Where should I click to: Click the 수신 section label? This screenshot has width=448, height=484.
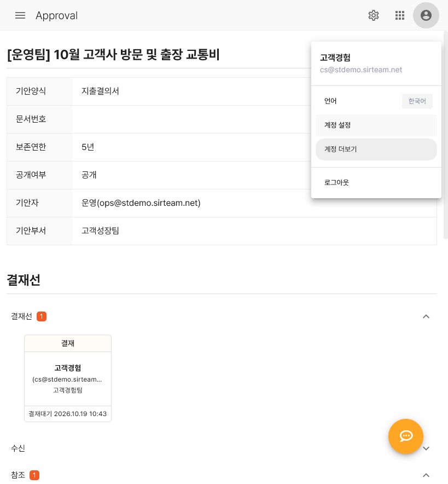pyautogui.click(x=18, y=448)
